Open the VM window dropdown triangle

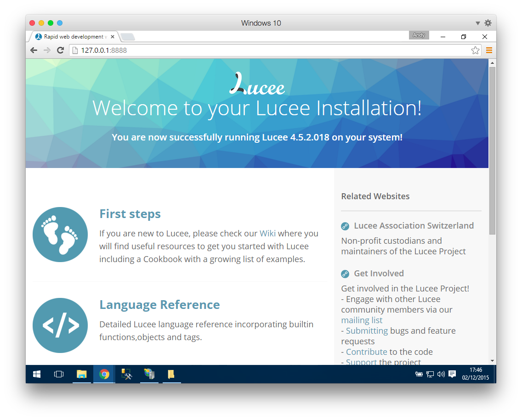[x=478, y=23]
